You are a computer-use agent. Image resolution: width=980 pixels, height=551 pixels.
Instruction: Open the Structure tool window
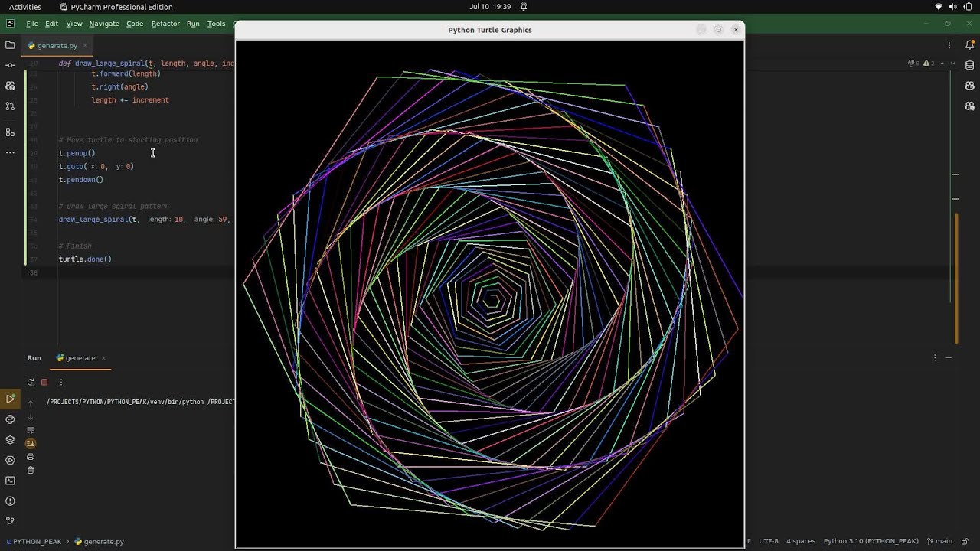[10, 132]
